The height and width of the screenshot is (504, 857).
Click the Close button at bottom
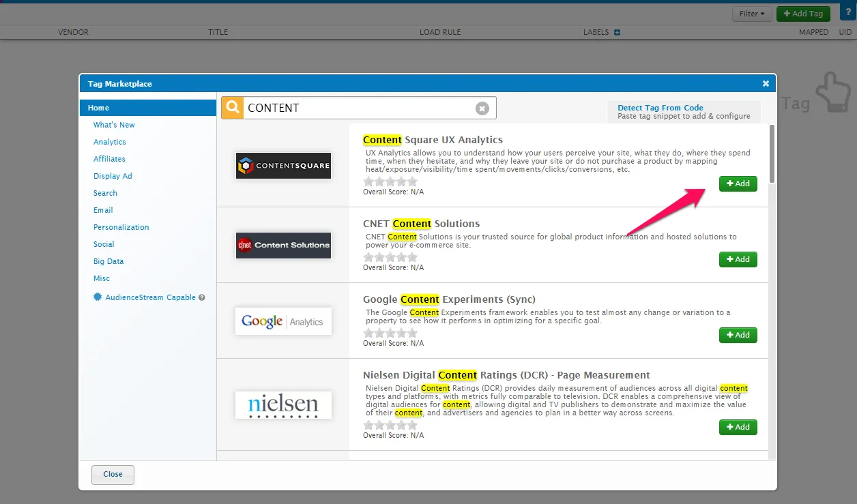(x=113, y=475)
